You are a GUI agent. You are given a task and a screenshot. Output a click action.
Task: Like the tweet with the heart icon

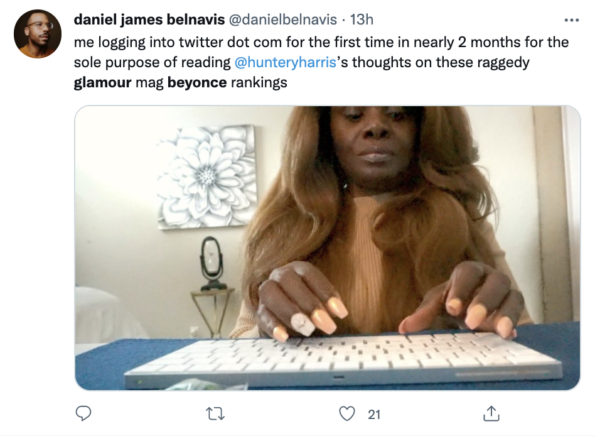tap(347, 414)
